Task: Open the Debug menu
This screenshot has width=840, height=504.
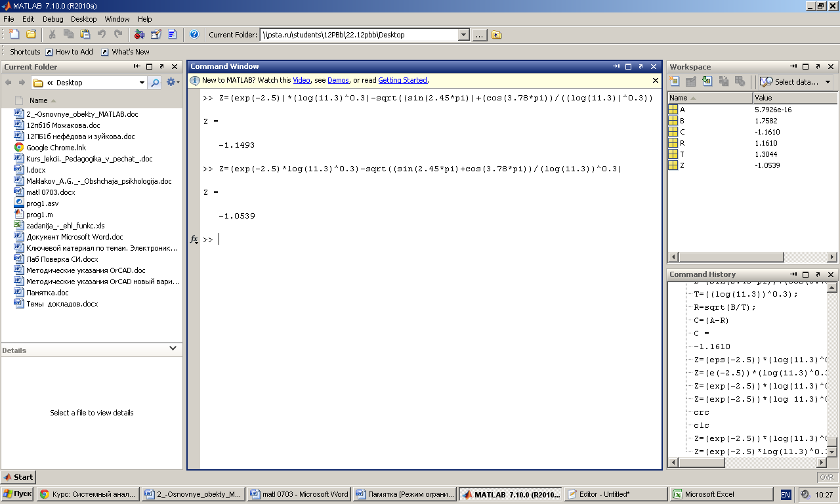Action: pyautogui.click(x=53, y=19)
